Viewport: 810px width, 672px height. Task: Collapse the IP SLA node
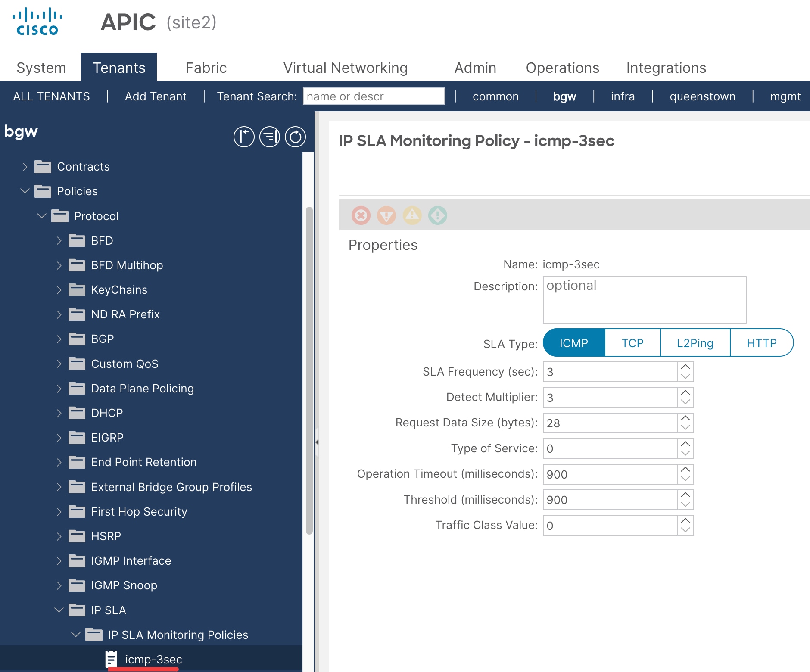point(59,610)
